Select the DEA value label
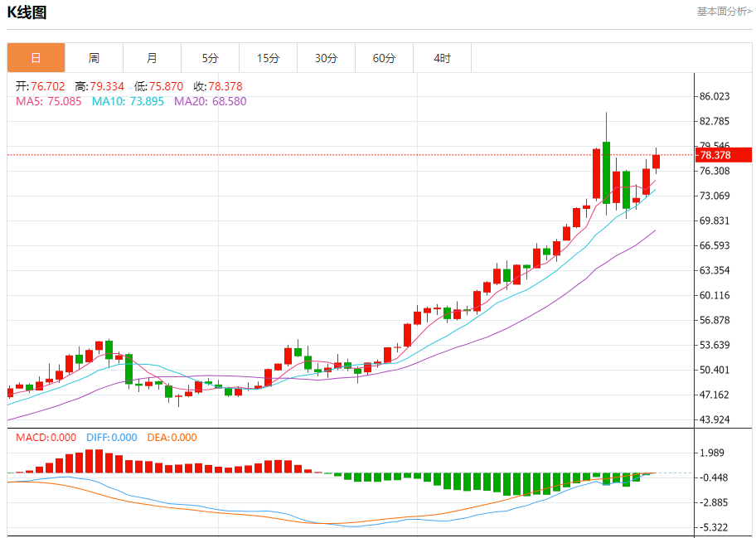 [x=172, y=437]
